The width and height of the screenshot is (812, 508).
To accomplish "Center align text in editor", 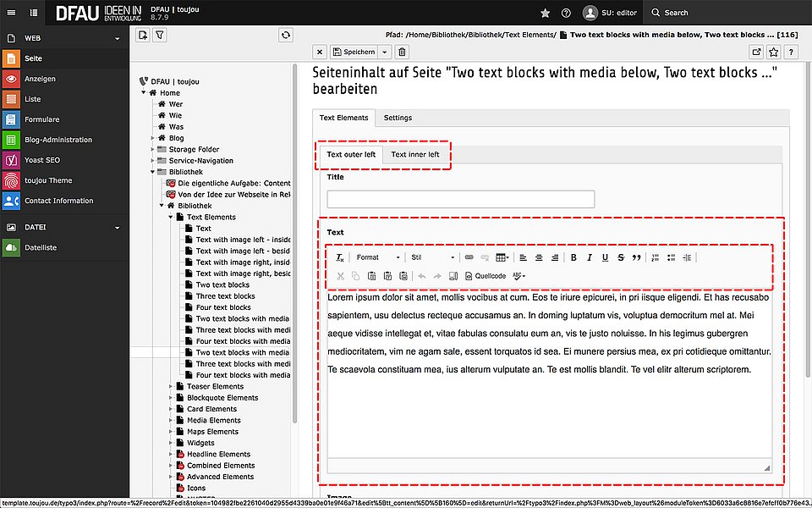I will (x=539, y=257).
